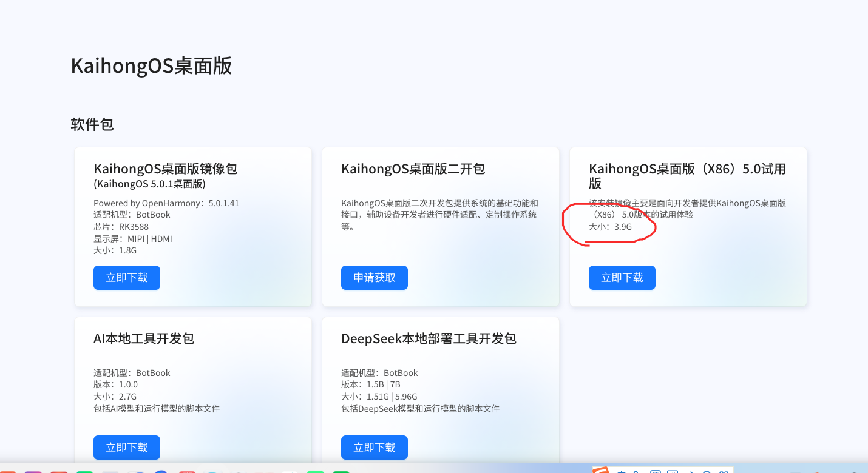Click the 大小：2.7G size text
The height and width of the screenshot is (473, 868).
tap(115, 397)
